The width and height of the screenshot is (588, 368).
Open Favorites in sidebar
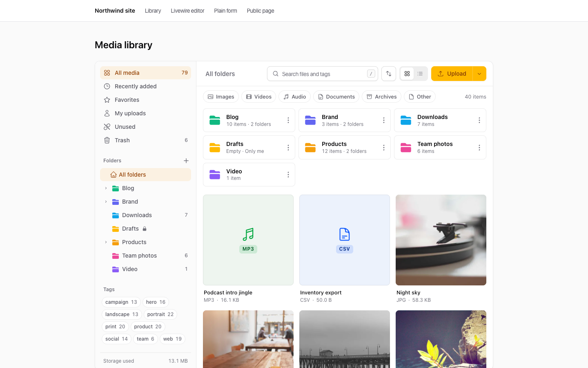(x=145, y=100)
